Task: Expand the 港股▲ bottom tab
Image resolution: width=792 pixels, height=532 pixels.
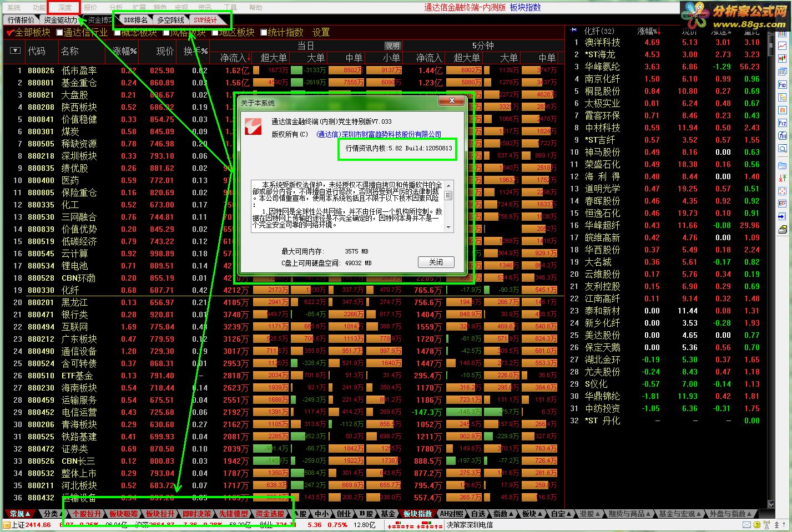Action: [x=590, y=514]
